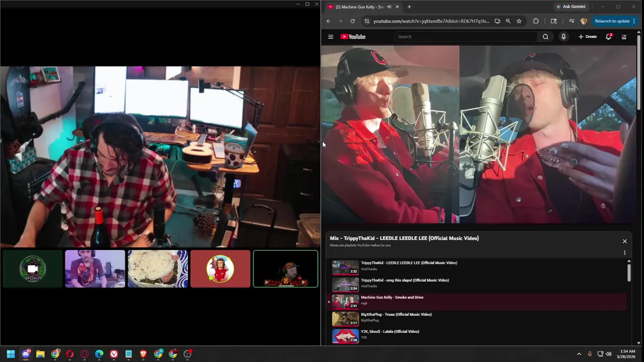Click the install app icon in address bar

pyautogui.click(x=497, y=21)
